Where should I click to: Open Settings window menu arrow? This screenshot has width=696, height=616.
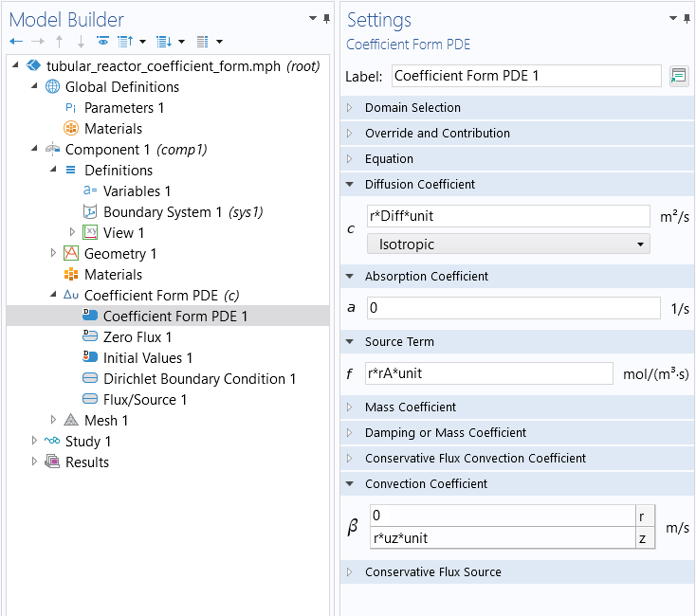tap(673, 18)
